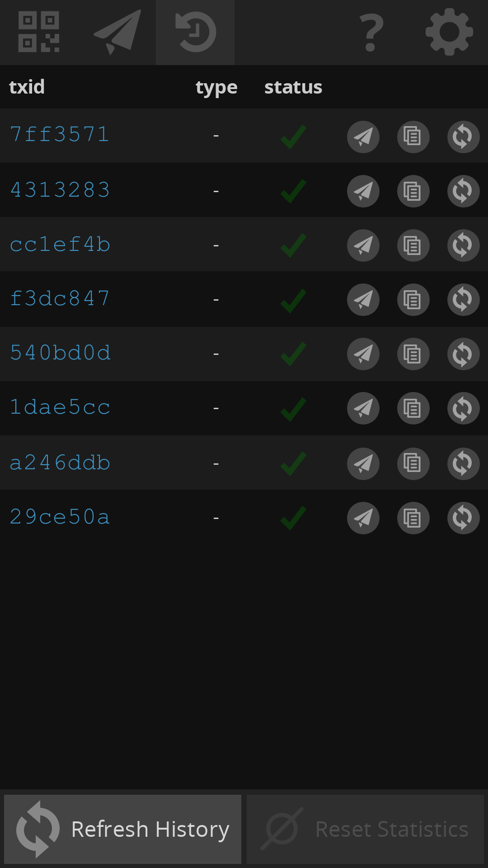Open the transaction history tab
488x868 pixels.
click(x=195, y=32)
